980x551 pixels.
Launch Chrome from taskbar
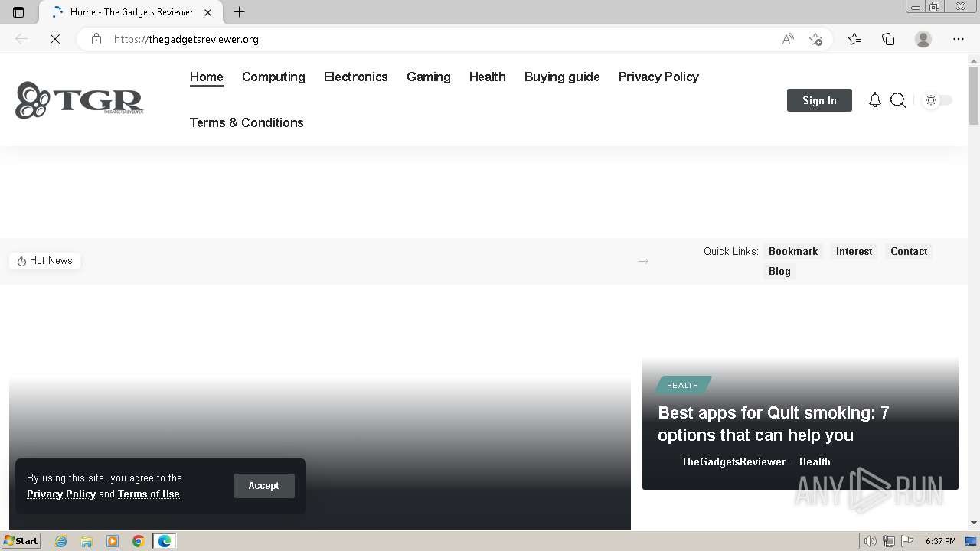139,541
